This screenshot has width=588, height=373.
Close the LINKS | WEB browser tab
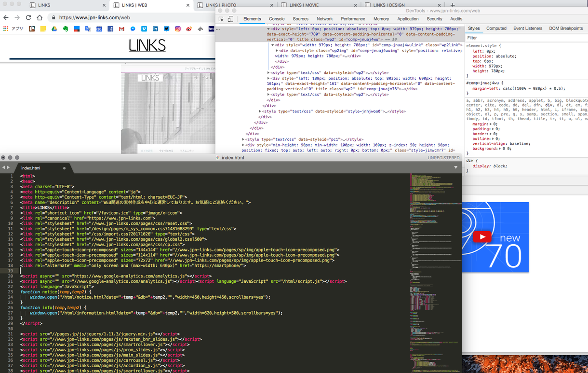[x=188, y=5]
